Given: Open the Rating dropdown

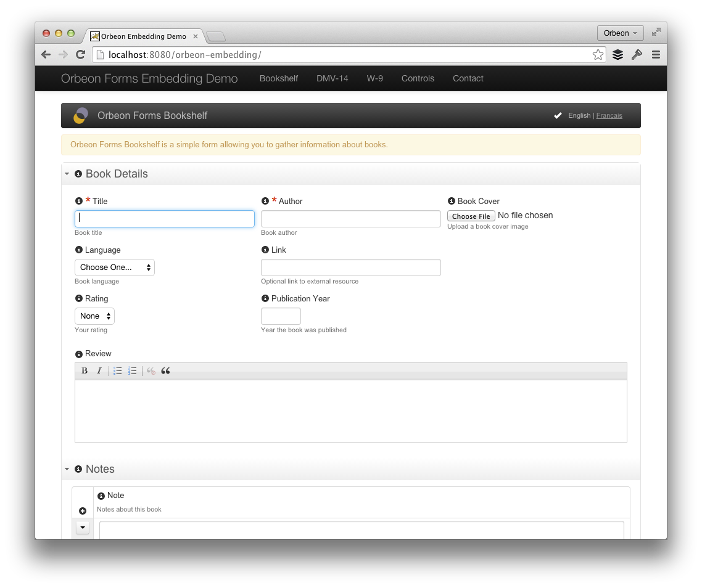Looking at the screenshot, I should coord(94,316).
